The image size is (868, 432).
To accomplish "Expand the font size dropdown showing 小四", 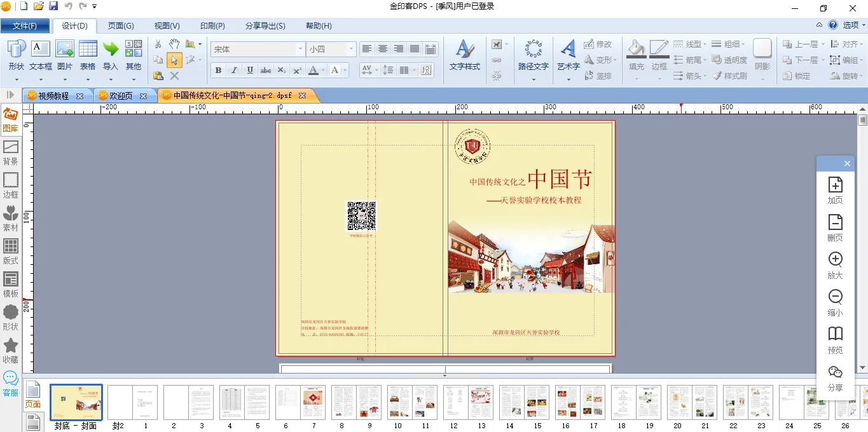I will tap(350, 49).
